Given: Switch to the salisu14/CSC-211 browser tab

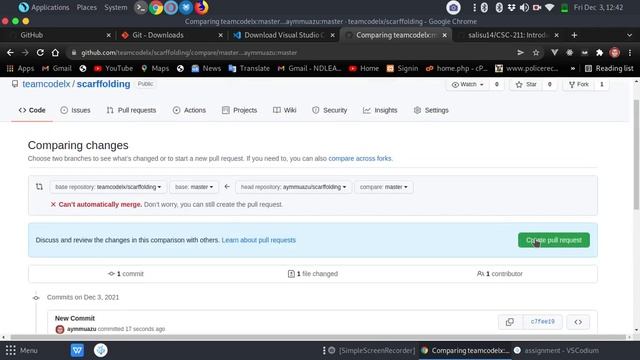Looking at the screenshot, I should coord(508,35).
